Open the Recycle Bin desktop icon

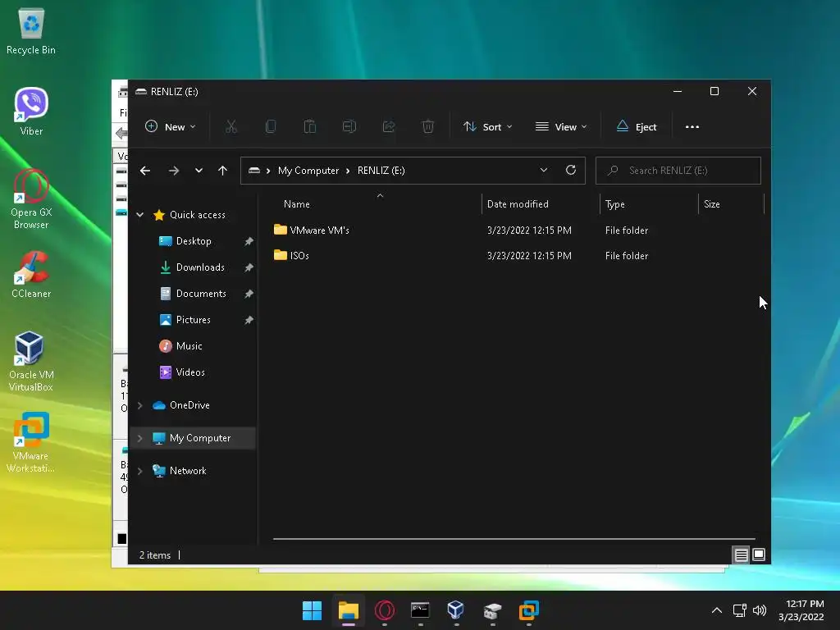coord(31,30)
